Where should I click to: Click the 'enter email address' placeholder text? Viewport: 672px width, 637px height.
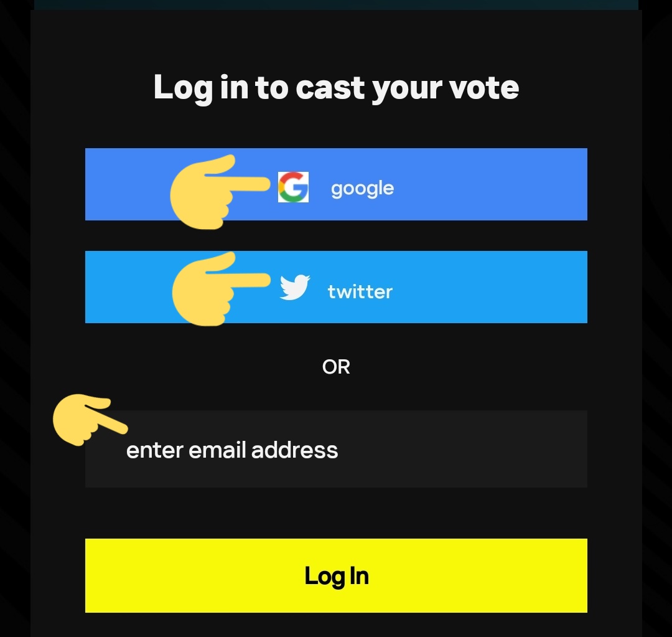tap(232, 450)
